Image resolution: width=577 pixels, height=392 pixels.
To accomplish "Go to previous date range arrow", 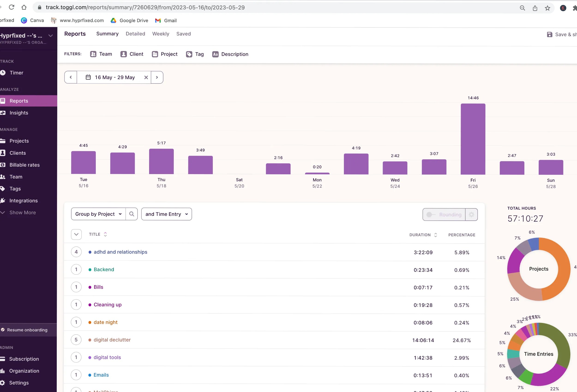I will click(71, 77).
